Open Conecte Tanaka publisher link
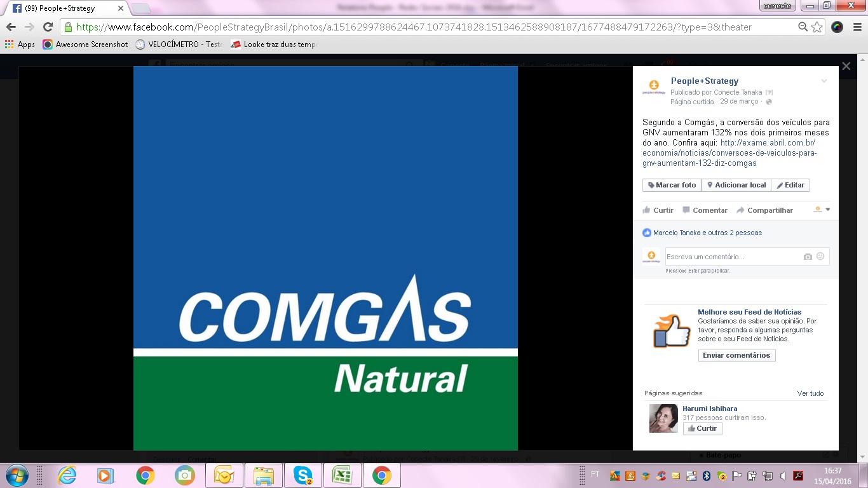 click(738, 92)
